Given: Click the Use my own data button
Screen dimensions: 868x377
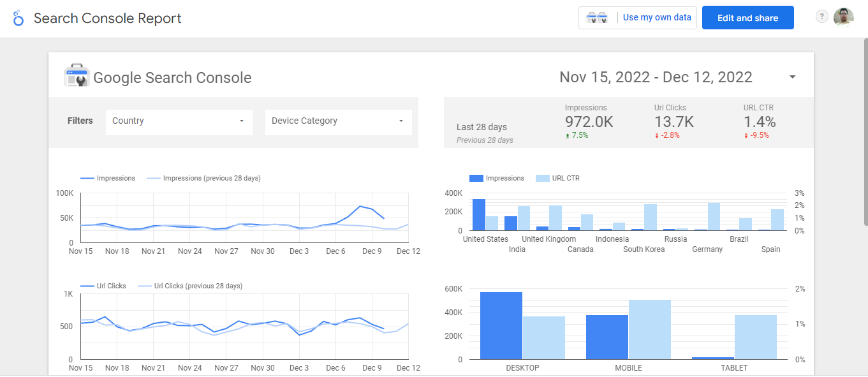Looking at the screenshot, I should coord(657,18).
